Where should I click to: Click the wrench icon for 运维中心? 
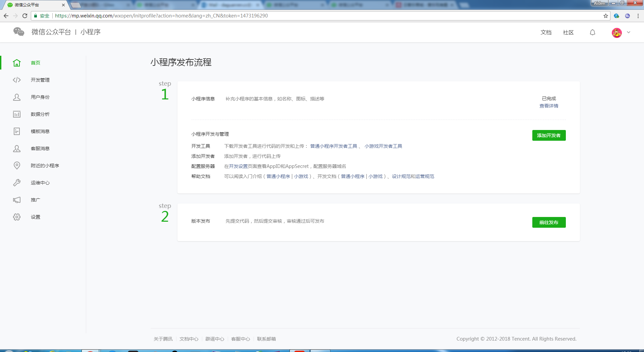[17, 183]
